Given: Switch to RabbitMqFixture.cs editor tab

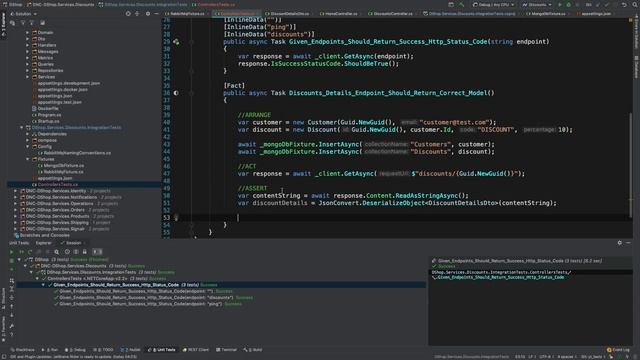Looking at the screenshot, I should 185,14.
